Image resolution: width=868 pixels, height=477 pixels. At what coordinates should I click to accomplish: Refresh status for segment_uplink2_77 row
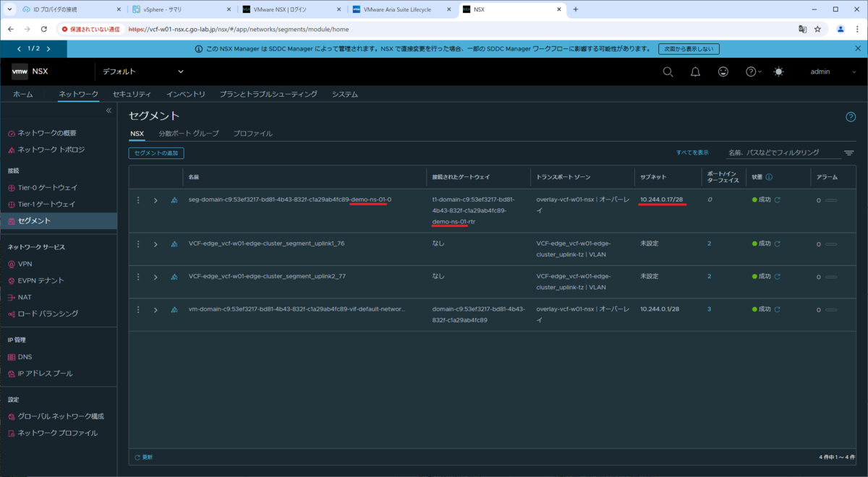(x=778, y=276)
